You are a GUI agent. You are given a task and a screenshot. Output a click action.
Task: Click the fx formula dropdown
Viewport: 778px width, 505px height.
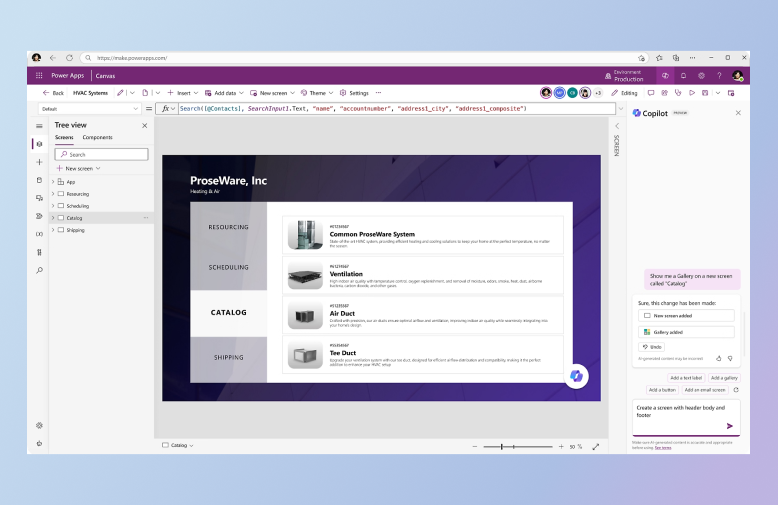(168, 109)
